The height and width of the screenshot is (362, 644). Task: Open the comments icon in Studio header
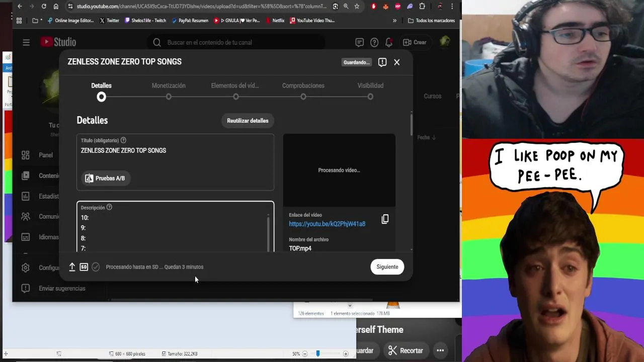(x=359, y=42)
